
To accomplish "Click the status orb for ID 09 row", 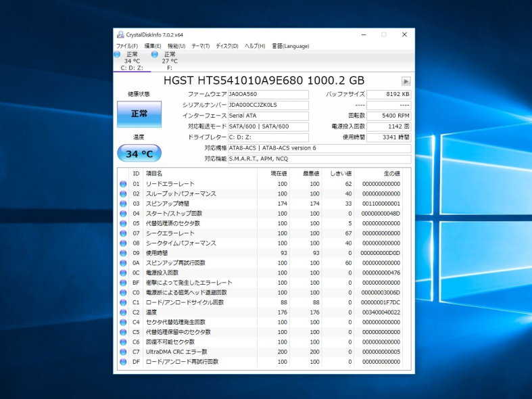I will (123, 253).
